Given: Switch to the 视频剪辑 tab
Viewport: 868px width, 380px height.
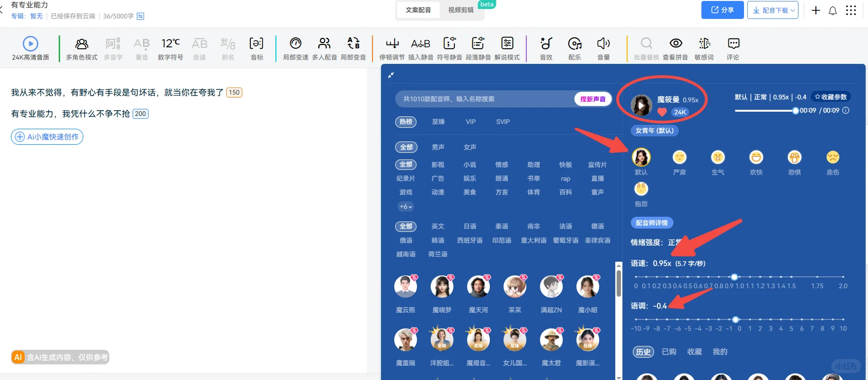Looking at the screenshot, I should point(461,10).
